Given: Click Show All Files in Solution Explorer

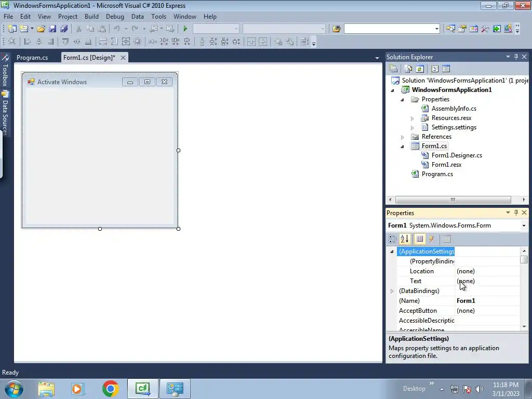Looking at the screenshot, I should pyautogui.click(x=408, y=69).
